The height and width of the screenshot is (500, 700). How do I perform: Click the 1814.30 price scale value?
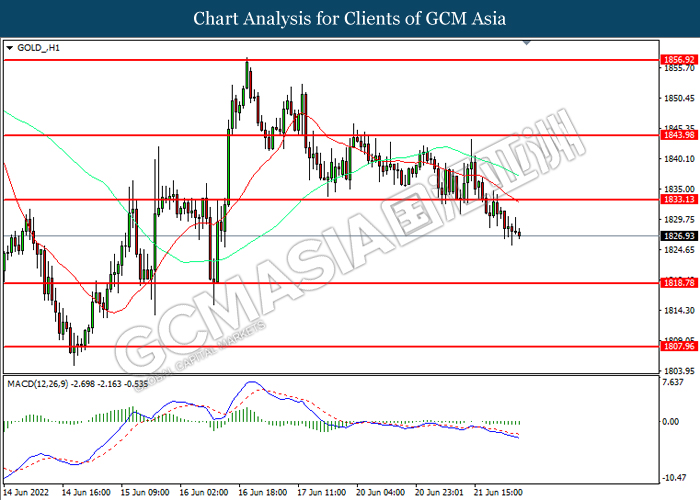pyautogui.click(x=679, y=311)
